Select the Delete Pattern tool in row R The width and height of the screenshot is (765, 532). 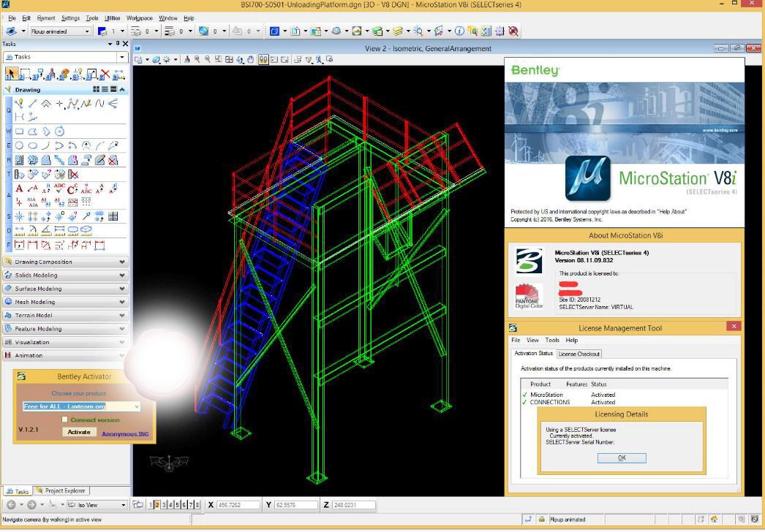113,160
